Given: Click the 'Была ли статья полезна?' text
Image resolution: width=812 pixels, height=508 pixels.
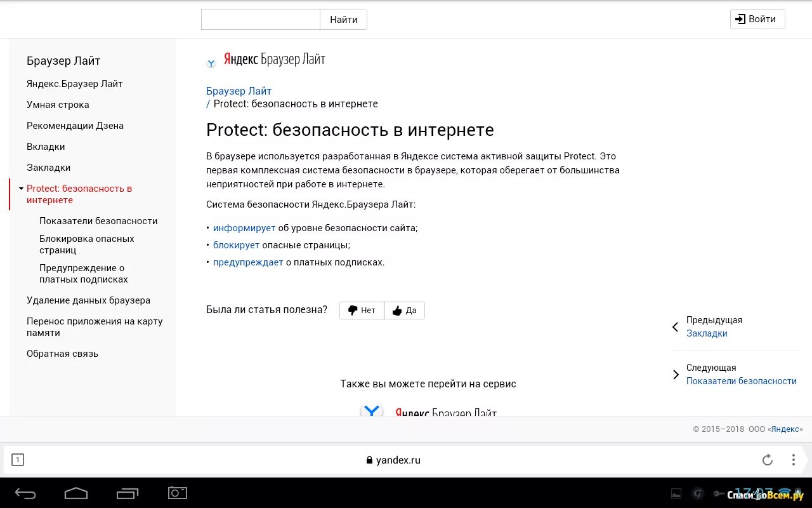Looking at the screenshot, I should 267,310.
